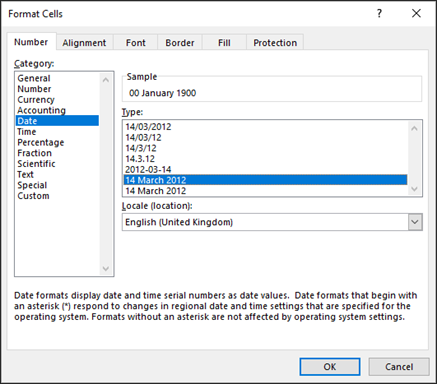Click the Type list up arrow

pyautogui.click(x=414, y=128)
